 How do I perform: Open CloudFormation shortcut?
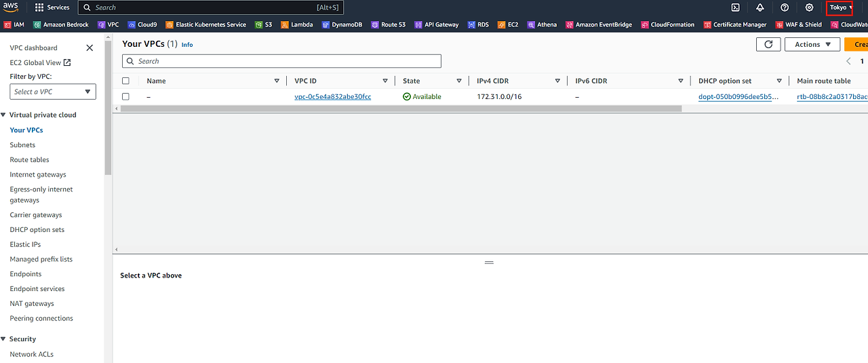tap(668, 24)
